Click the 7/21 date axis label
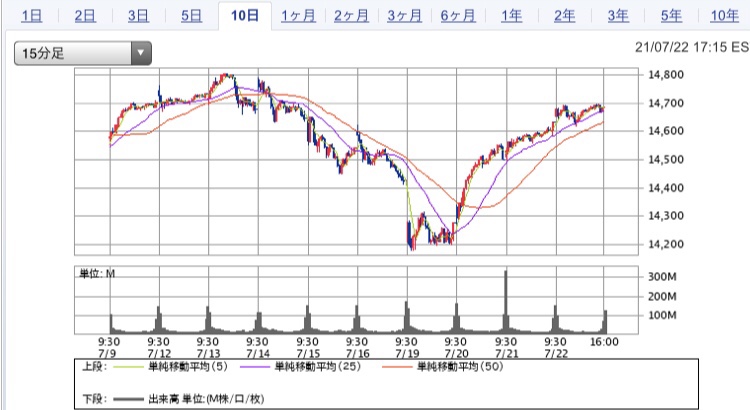The width and height of the screenshot is (750, 410). (x=507, y=354)
